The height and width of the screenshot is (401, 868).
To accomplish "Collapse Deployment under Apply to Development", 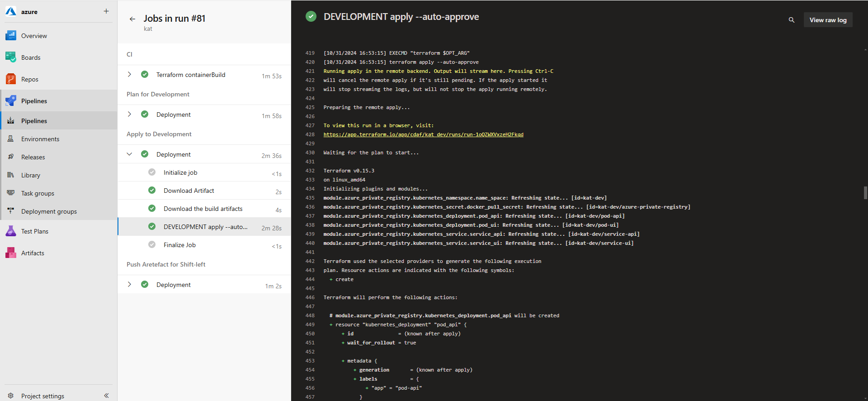I will point(129,154).
